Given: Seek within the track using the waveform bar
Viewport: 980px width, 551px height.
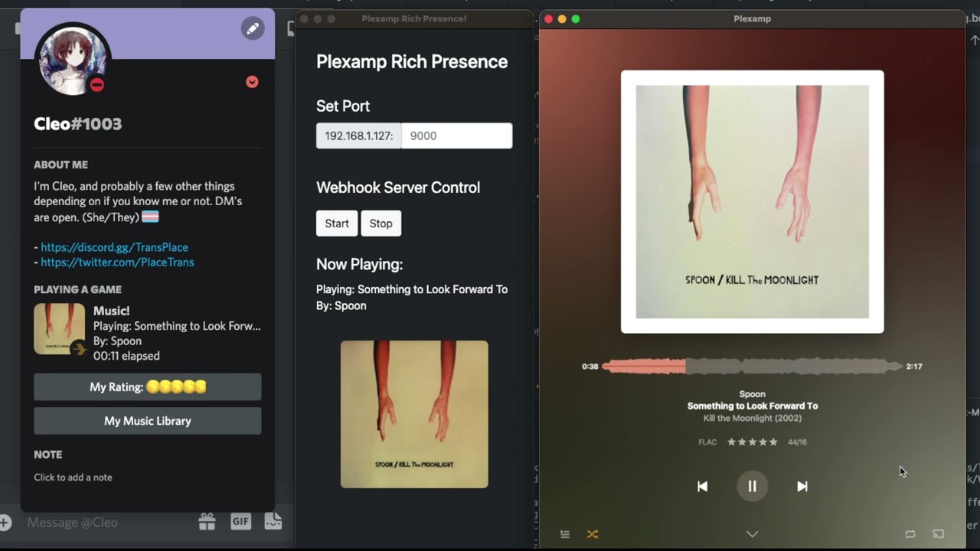Looking at the screenshot, I should (x=752, y=366).
